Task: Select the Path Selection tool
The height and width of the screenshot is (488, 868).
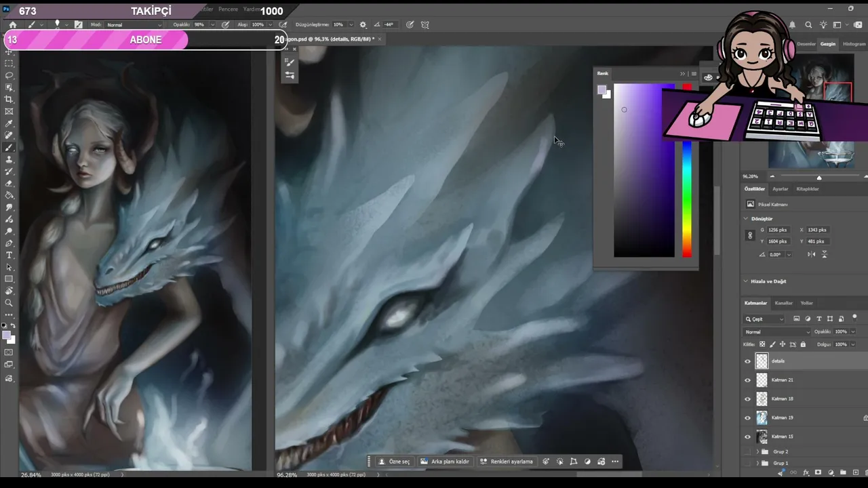Action: point(9,267)
